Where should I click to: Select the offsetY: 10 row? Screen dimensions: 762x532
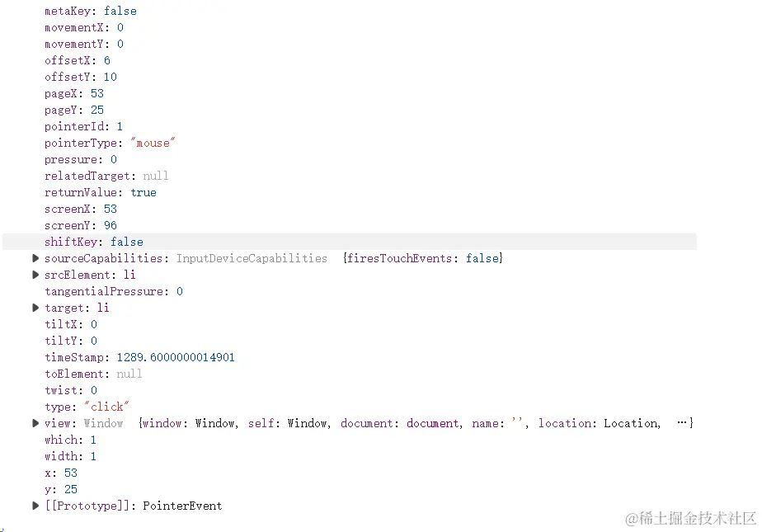pyautogui.click(x=80, y=77)
